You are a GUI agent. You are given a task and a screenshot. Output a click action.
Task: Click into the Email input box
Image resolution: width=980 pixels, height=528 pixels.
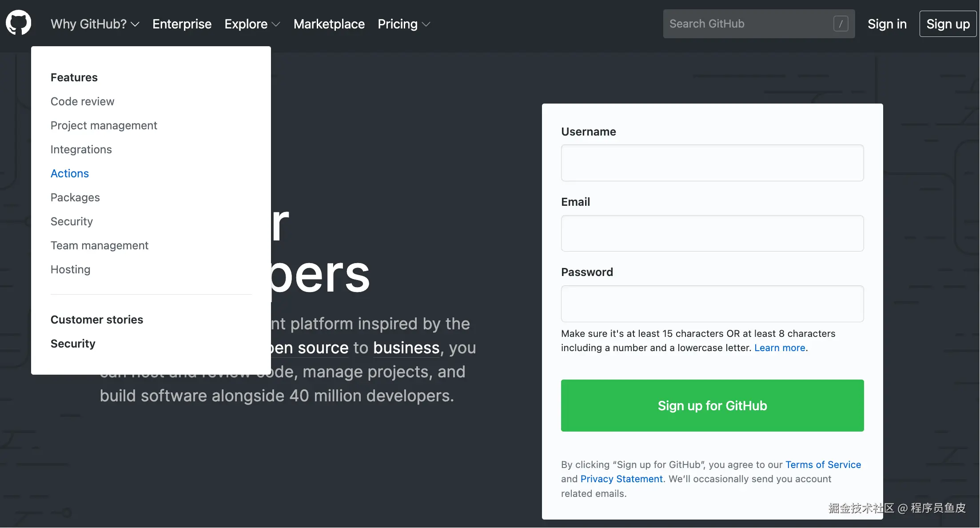tap(712, 233)
